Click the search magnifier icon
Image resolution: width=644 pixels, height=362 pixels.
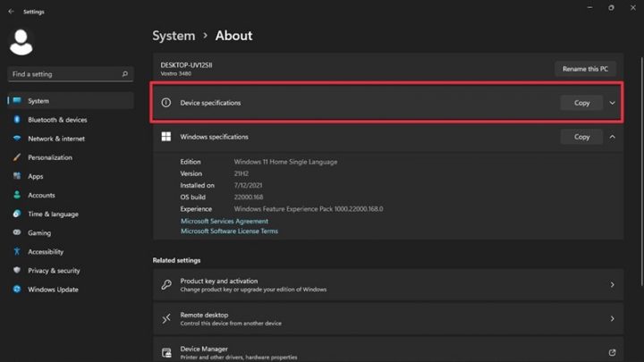pos(124,74)
